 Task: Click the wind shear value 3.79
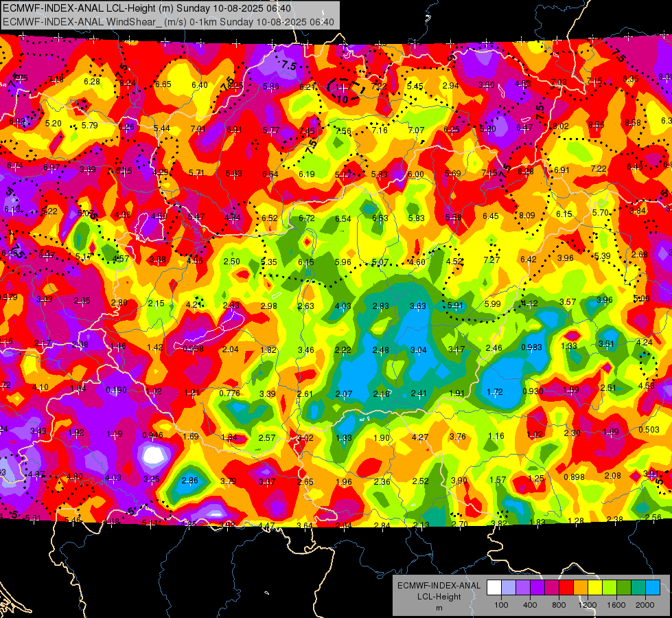click(x=229, y=481)
